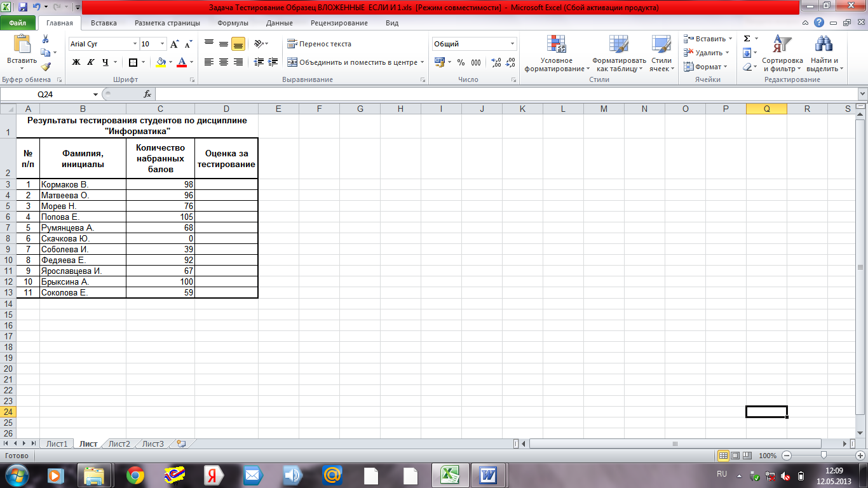Toggle italic formatting К
The width and height of the screenshot is (868, 488).
click(x=90, y=62)
